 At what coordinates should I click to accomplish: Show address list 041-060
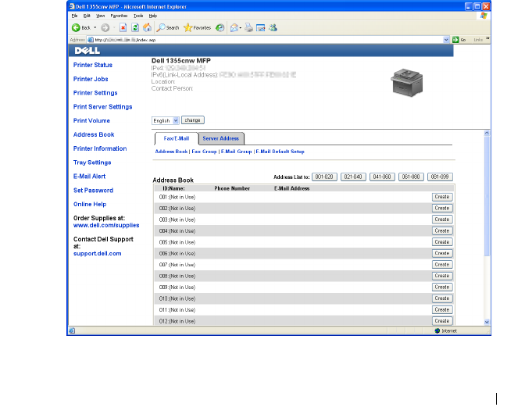pos(382,177)
